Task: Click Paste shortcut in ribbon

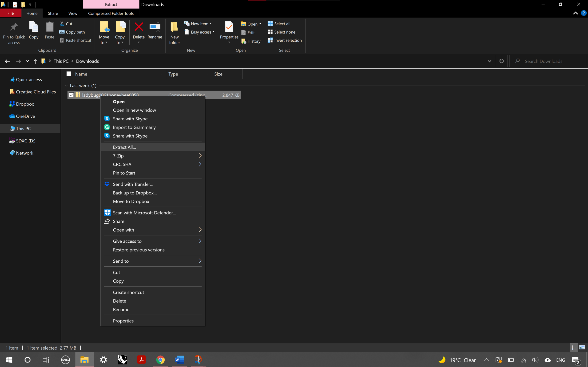Action: [x=75, y=40]
